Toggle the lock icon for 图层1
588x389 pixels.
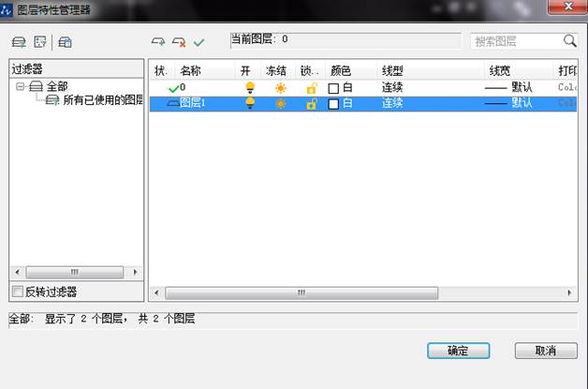coord(311,103)
